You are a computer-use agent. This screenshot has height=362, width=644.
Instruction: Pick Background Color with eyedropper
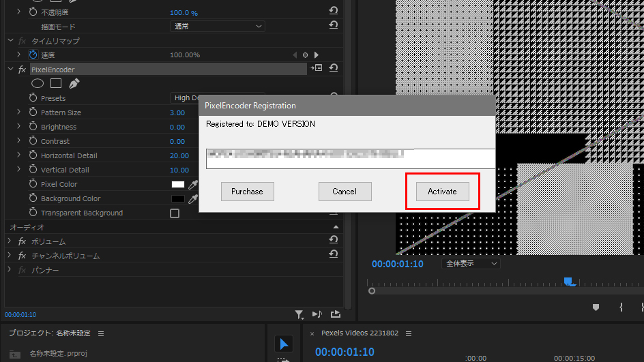point(193,198)
